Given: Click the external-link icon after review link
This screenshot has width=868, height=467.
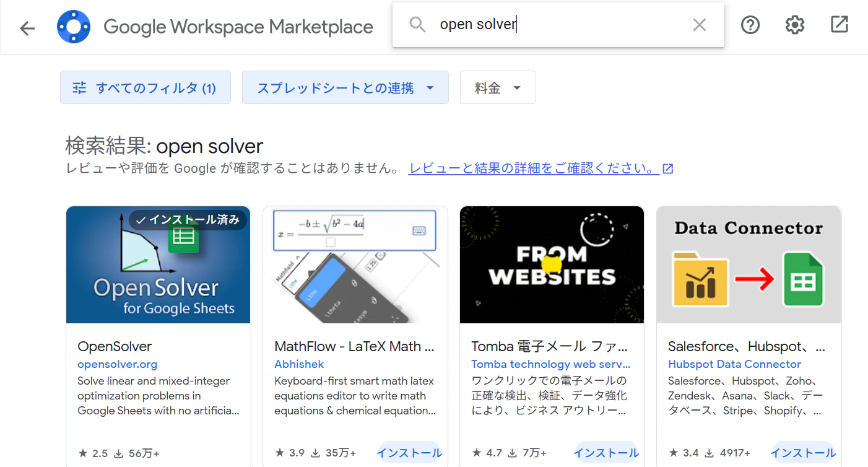Looking at the screenshot, I should (668, 168).
